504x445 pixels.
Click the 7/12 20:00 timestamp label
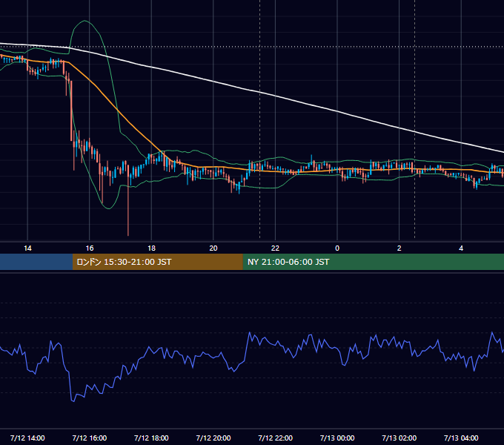[x=213, y=438]
